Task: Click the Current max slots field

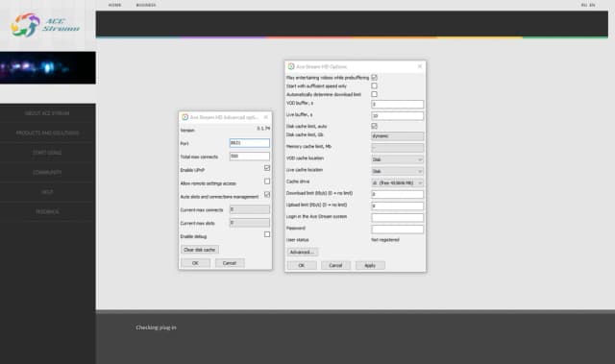Action: [x=250, y=223]
